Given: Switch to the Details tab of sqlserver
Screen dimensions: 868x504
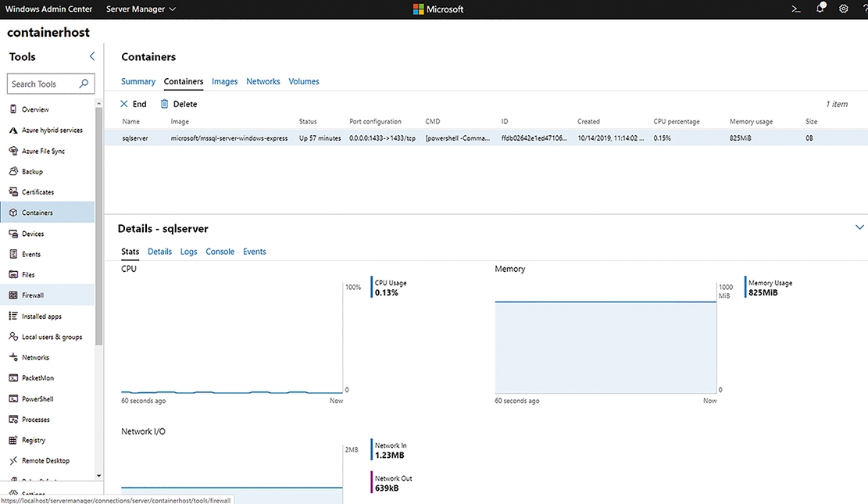Looking at the screenshot, I should point(159,252).
